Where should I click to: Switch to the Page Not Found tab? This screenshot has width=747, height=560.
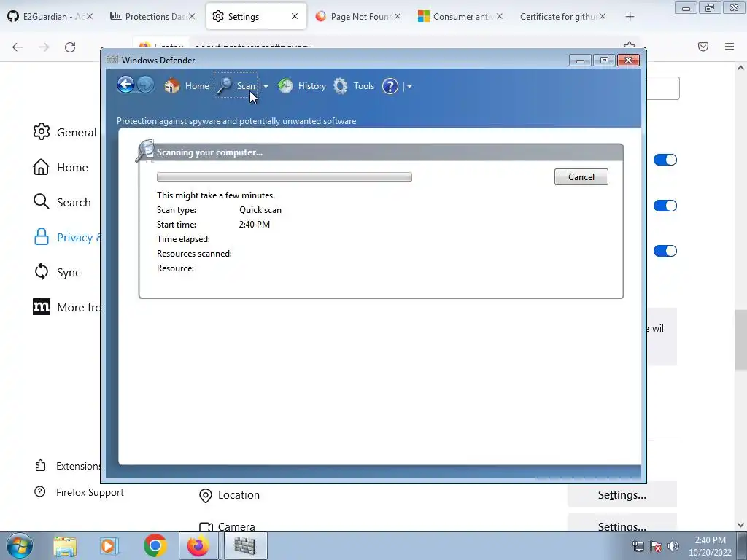(x=357, y=16)
